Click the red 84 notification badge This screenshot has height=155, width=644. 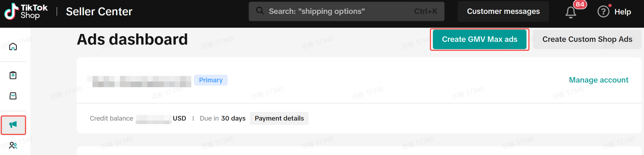coord(580,4)
